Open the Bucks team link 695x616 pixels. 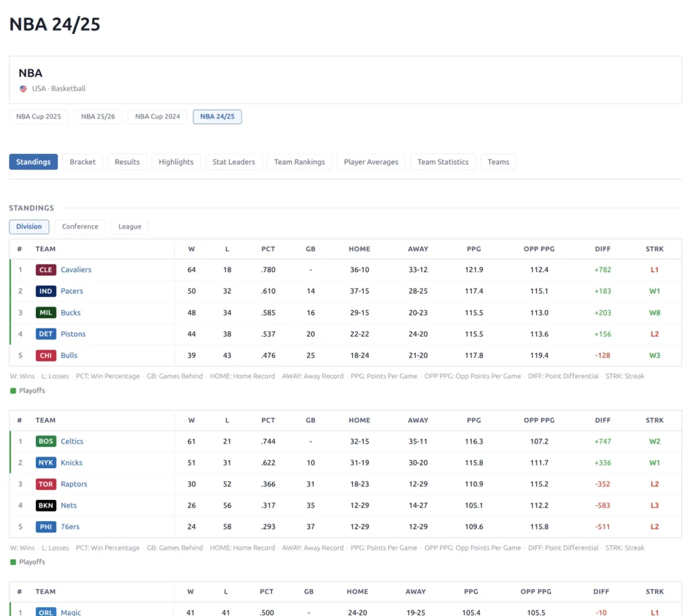[x=71, y=313]
